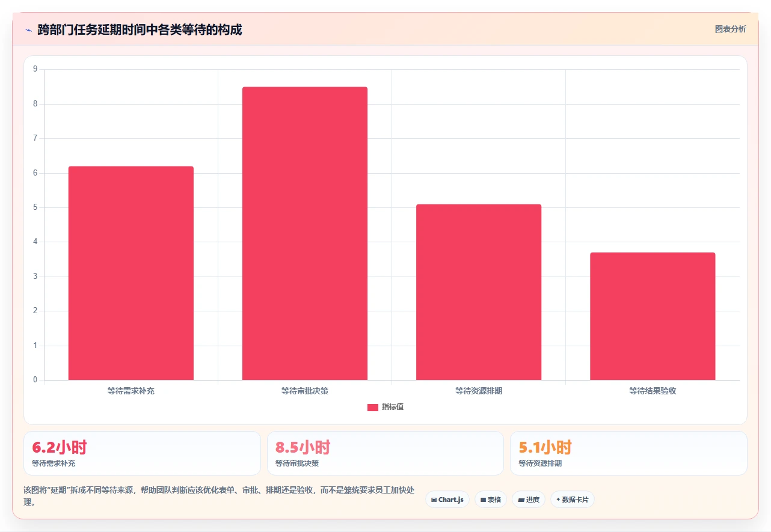Click the 数据卡片 tag pill
The width and height of the screenshot is (771, 532).
[573, 500]
